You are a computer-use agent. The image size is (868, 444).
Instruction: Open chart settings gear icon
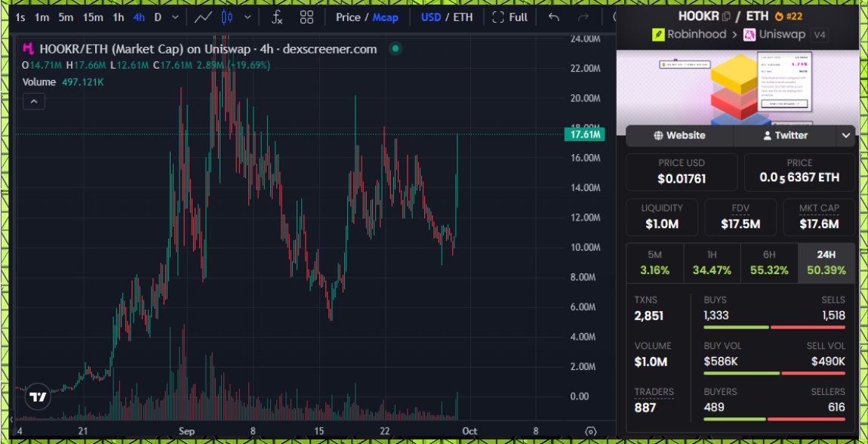[591, 431]
